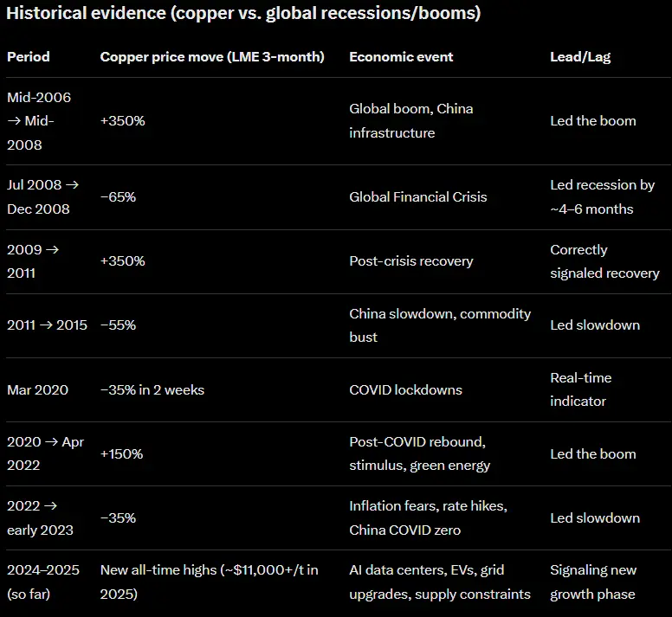Click 'Inflation fears, rate hikes, China COVID zero'
This screenshot has width=672, height=617.
point(428,518)
